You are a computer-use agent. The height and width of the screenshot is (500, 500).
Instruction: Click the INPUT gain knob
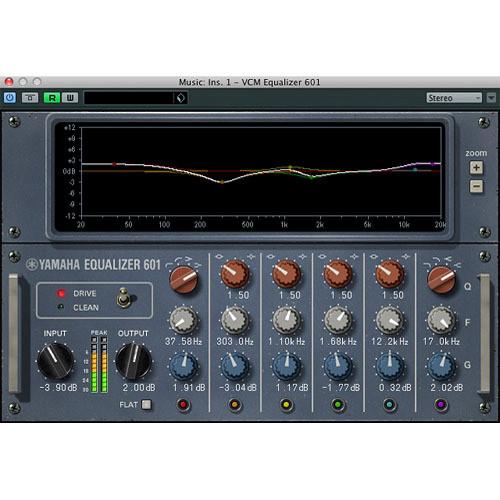click(x=55, y=361)
